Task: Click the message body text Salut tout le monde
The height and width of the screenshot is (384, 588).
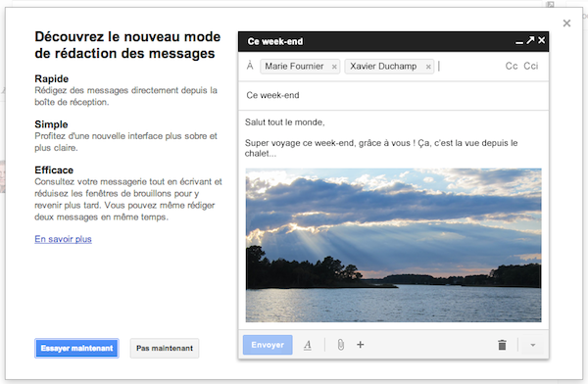Action: (x=284, y=122)
